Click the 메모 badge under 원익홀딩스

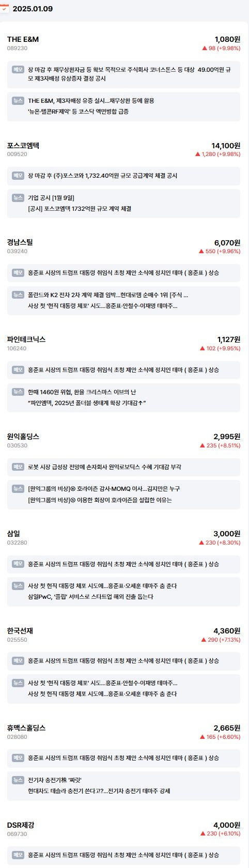18,467
